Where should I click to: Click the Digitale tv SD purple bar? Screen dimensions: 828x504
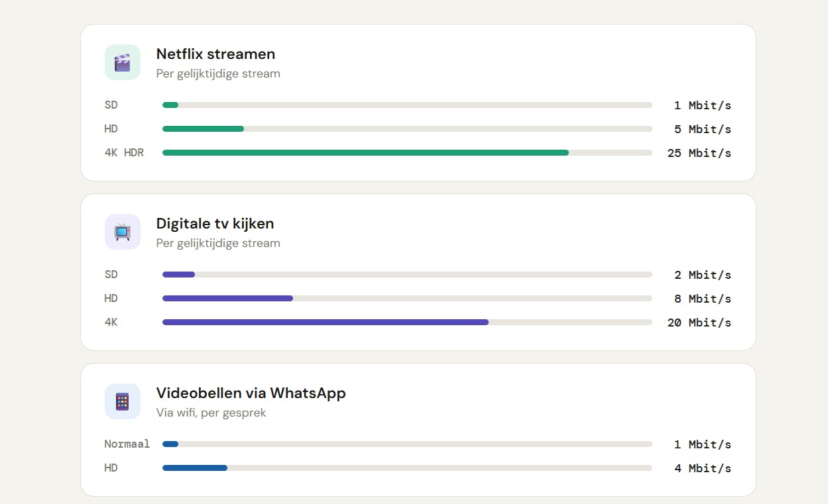pyautogui.click(x=179, y=275)
